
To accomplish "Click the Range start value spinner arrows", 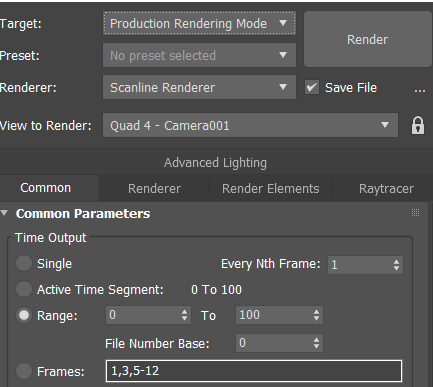I will point(184,315).
